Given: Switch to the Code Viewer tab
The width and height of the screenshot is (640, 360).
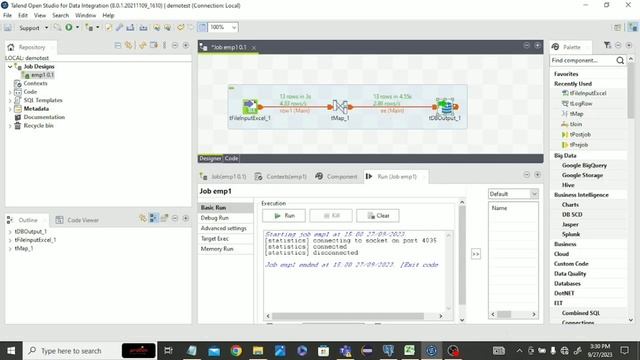Looking at the screenshot, I should (78, 220).
